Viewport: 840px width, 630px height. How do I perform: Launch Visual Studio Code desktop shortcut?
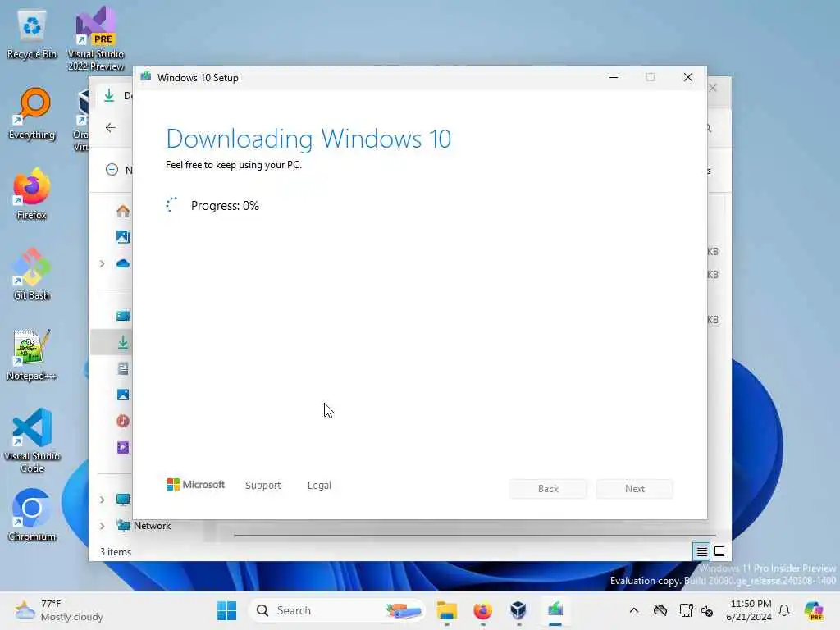(x=32, y=441)
